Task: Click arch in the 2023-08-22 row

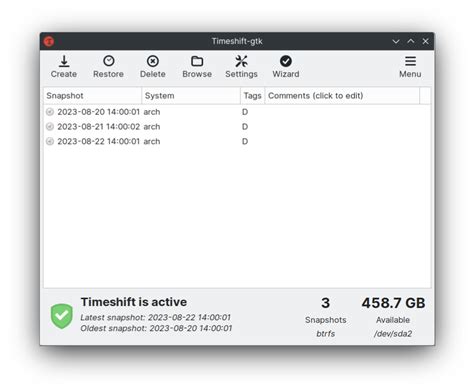Action: coord(152,141)
